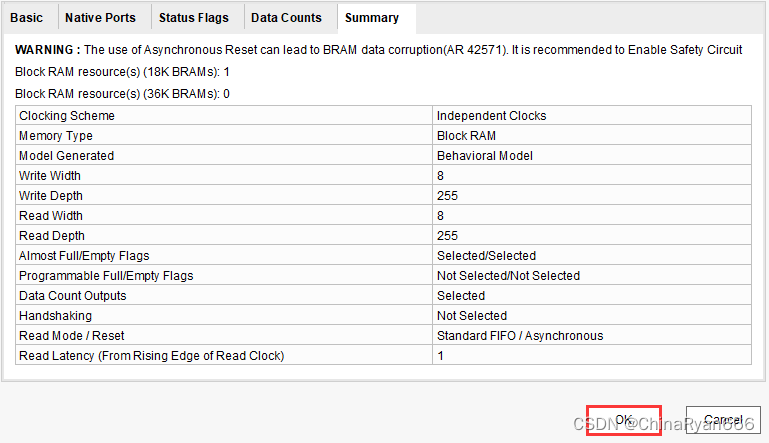This screenshot has height=443, width=769.
Task: Click the Selected/Selected value
Action: tap(487, 256)
